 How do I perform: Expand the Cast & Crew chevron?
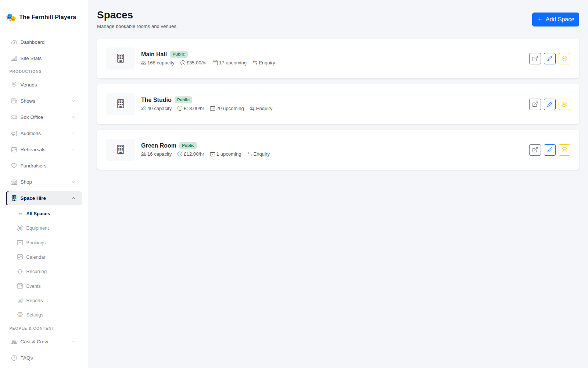coord(73,342)
